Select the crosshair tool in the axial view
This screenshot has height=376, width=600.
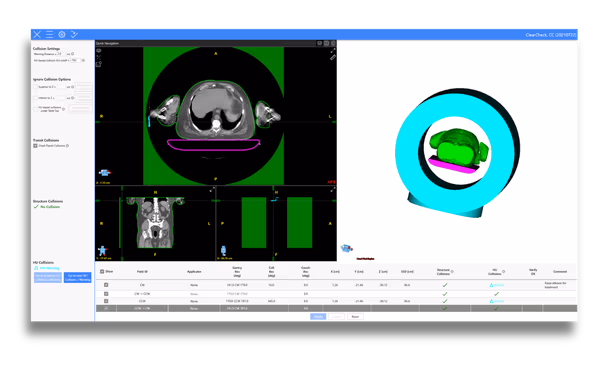tap(99, 57)
